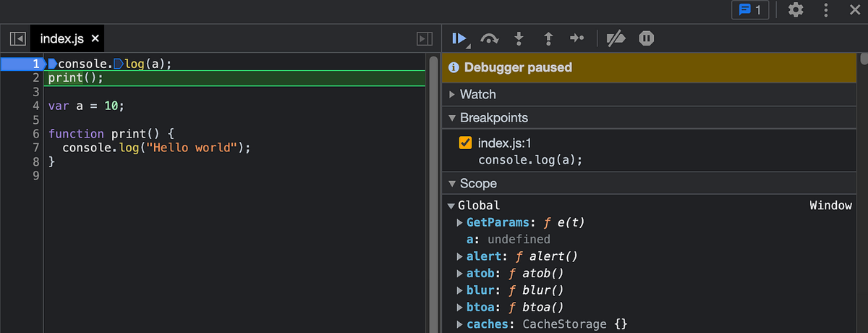Screen dimensions: 868x333
Task: Click line number 4 in gutter
Action: (35, 106)
